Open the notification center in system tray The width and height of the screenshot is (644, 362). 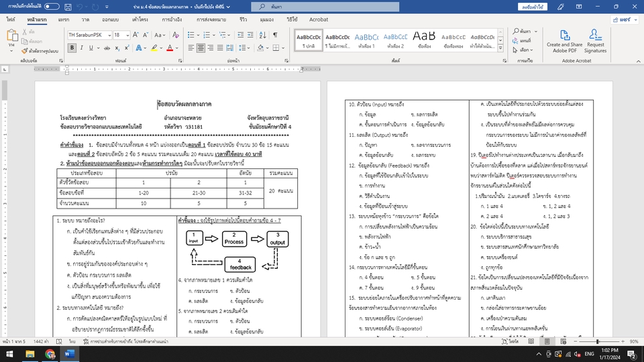pos(633,354)
